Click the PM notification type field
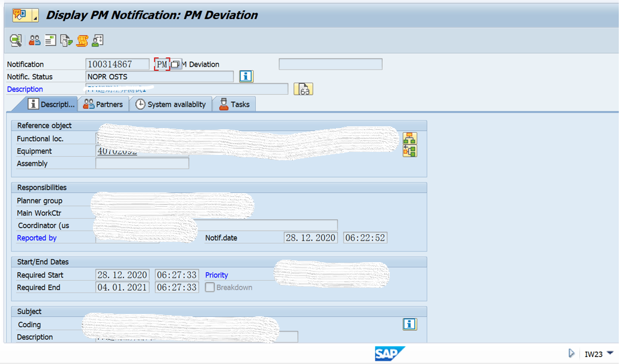The image size is (620, 364). click(x=162, y=64)
